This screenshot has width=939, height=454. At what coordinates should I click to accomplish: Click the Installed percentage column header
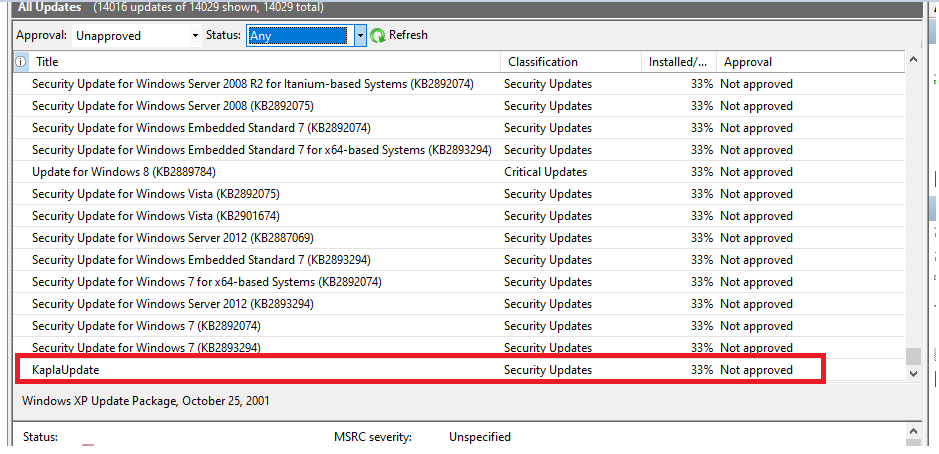click(678, 62)
